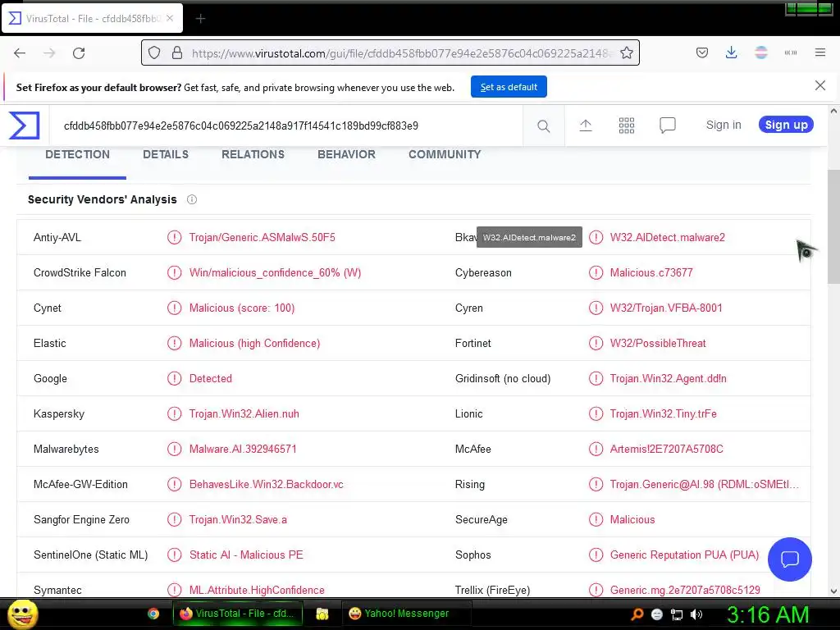Screen dimensions: 840x630
Task: Open Firefox hamburger menu
Action: pos(819,52)
